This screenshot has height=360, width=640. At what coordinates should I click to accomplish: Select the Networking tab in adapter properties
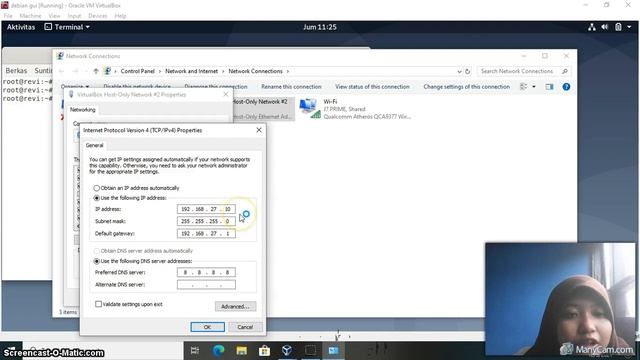tap(82, 109)
